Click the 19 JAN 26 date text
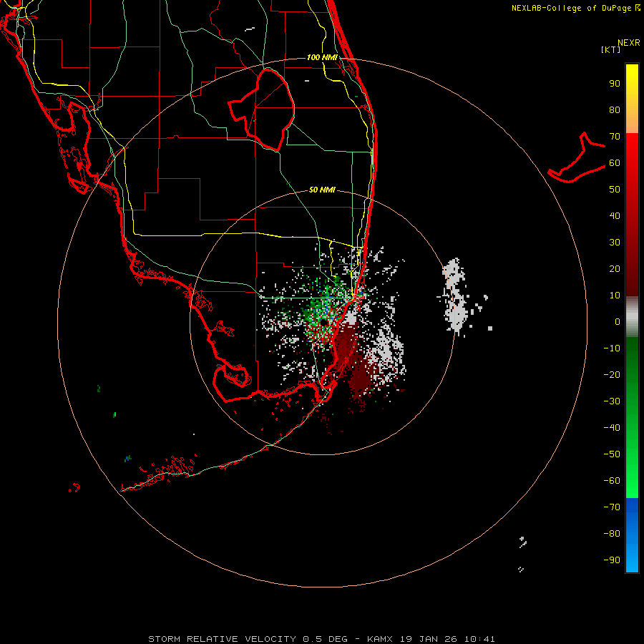The width and height of the screenshot is (644, 644). (429, 639)
